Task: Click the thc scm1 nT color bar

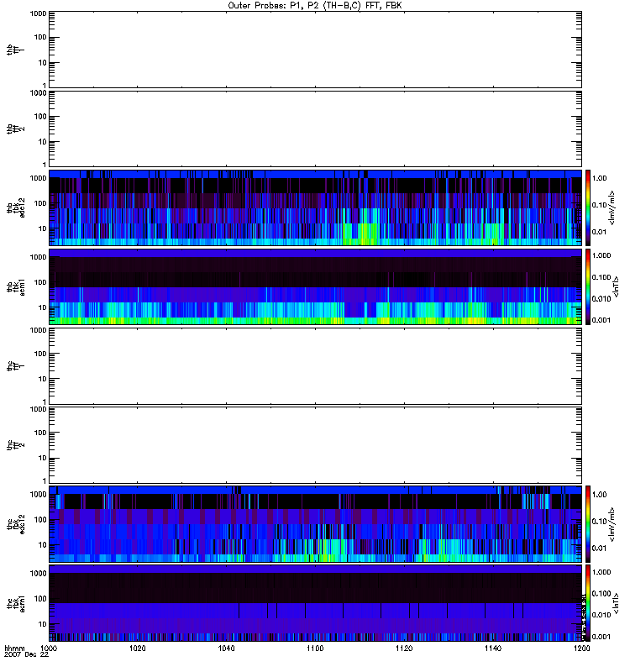Action: pos(588,602)
